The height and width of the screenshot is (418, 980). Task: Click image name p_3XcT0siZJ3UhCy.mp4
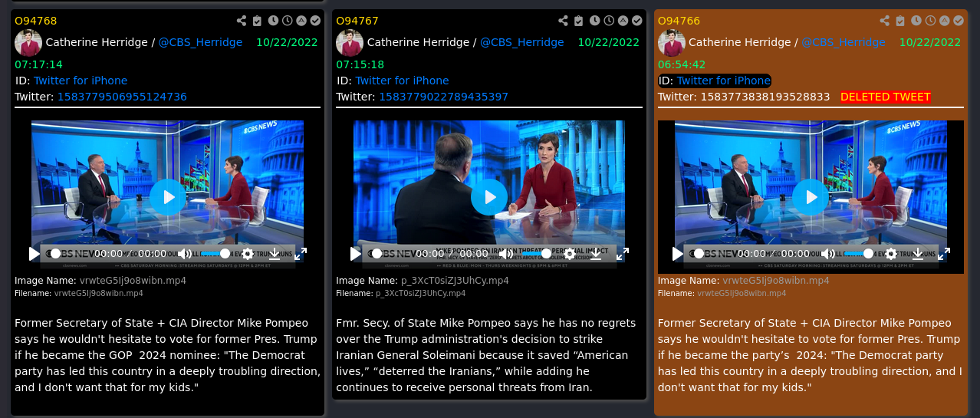click(x=455, y=281)
